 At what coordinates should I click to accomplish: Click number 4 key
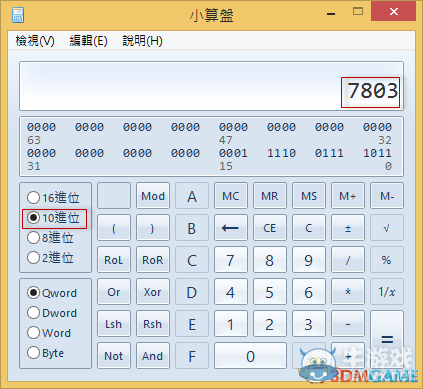[x=231, y=292]
